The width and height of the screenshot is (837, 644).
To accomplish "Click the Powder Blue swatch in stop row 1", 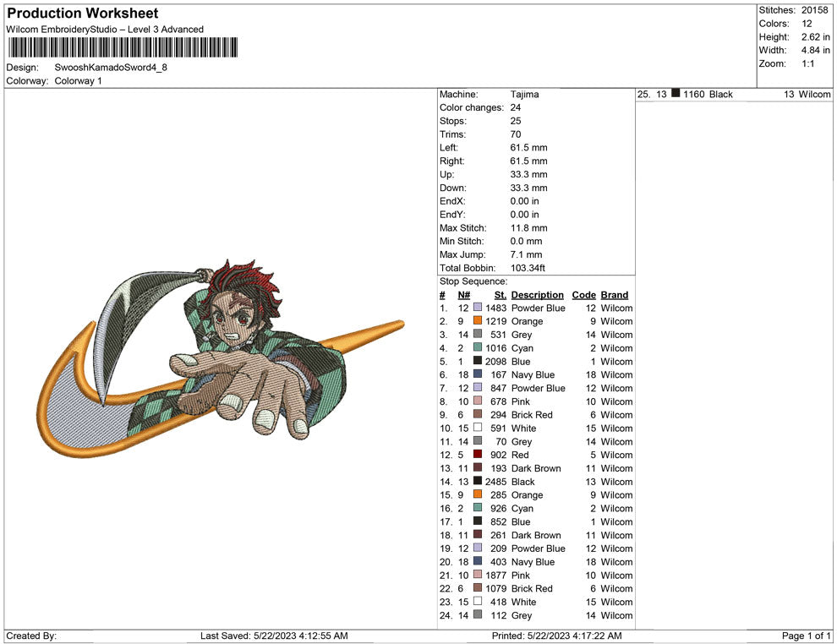I will [x=477, y=308].
